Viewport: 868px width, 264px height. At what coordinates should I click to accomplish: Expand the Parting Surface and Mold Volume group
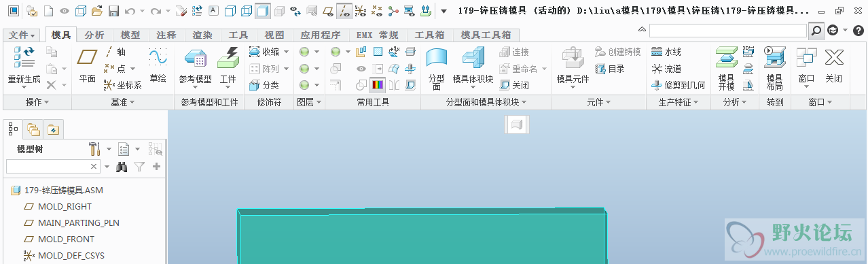[x=486, y=102]
